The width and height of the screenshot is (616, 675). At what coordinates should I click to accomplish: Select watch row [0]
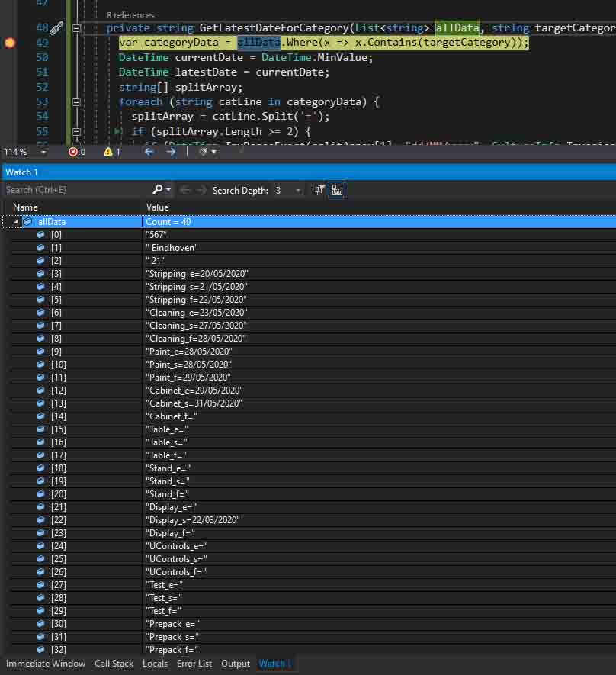[308, 235]
